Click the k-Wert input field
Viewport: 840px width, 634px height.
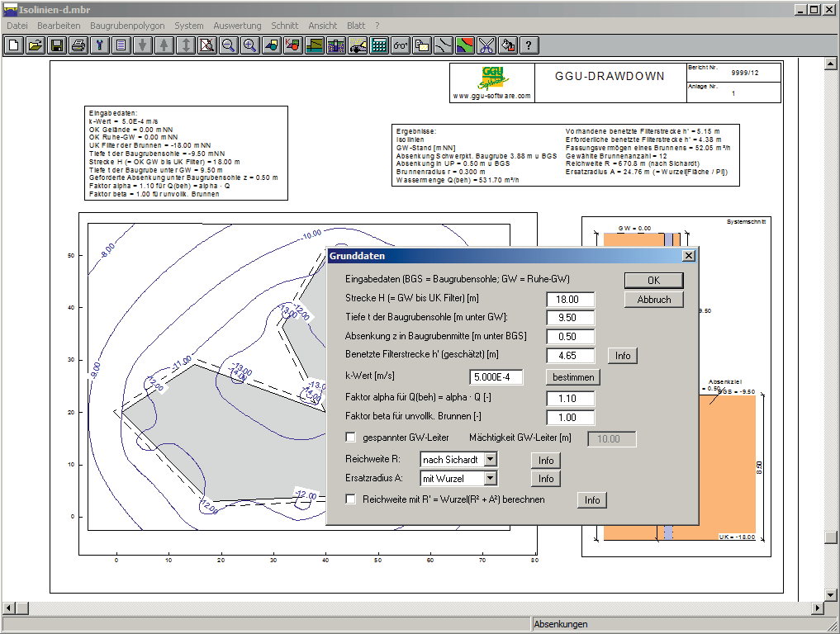[496, 377]
